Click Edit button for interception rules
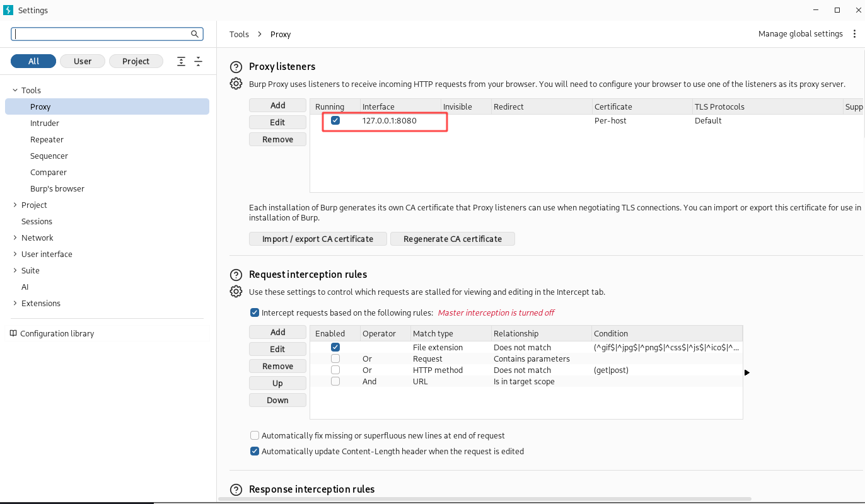Viewport: 865px width, 504px height. 277,349
